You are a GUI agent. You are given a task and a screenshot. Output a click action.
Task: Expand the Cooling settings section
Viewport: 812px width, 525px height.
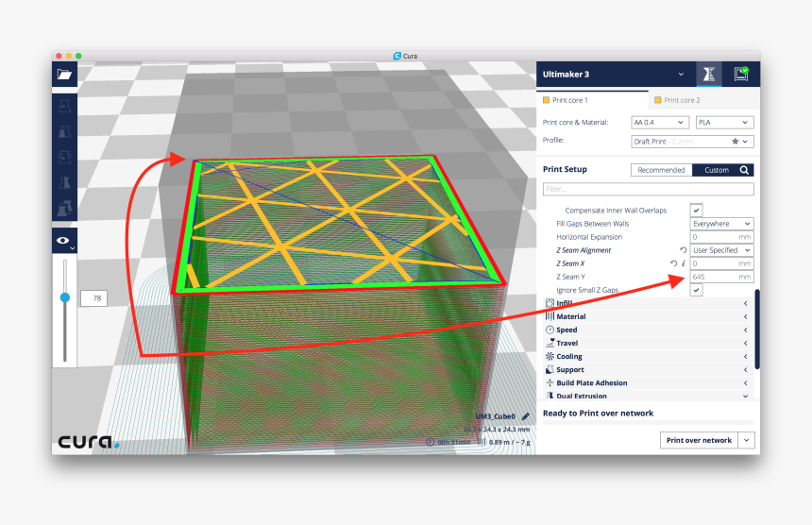tap(745, 356)
